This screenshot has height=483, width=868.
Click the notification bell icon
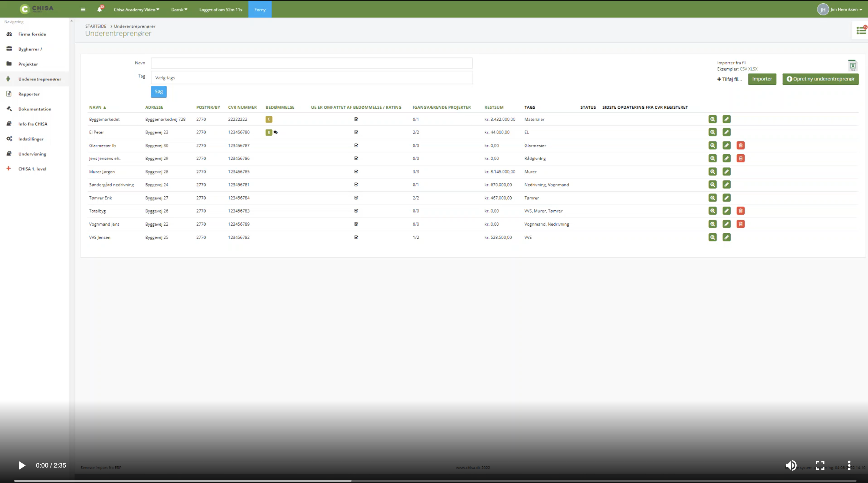[x=100, y=9]
